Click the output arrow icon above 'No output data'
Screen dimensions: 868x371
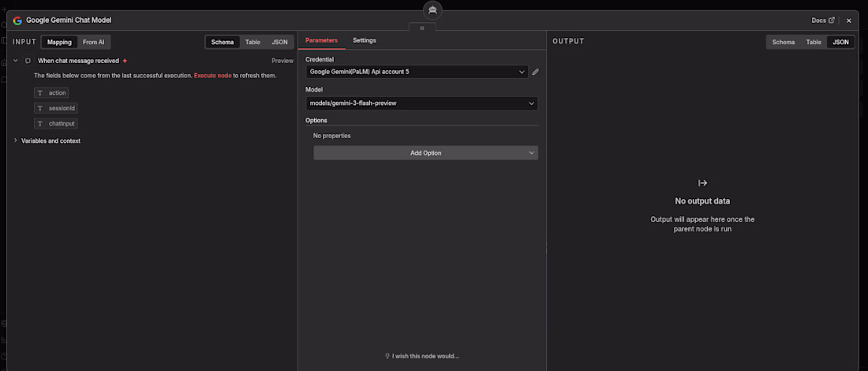(702, 182)
